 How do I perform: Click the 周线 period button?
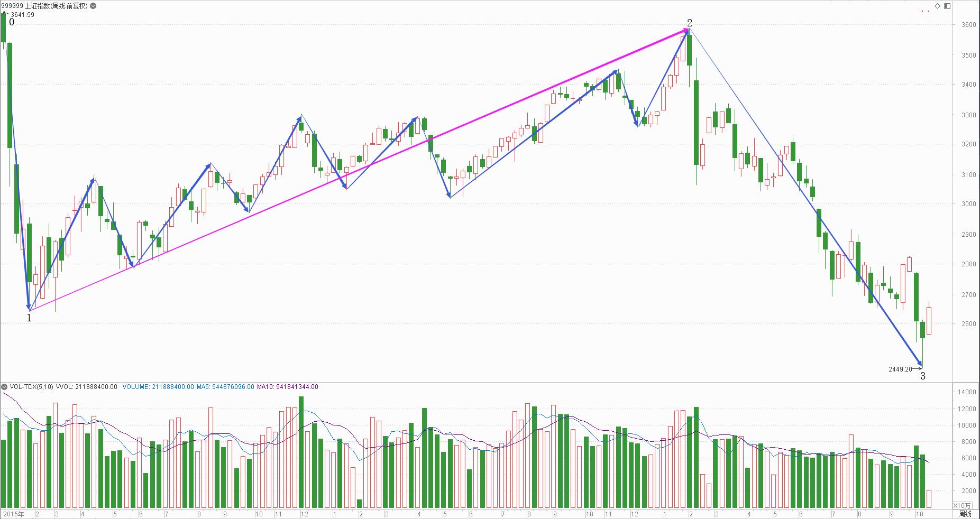[x=965, y=514]
